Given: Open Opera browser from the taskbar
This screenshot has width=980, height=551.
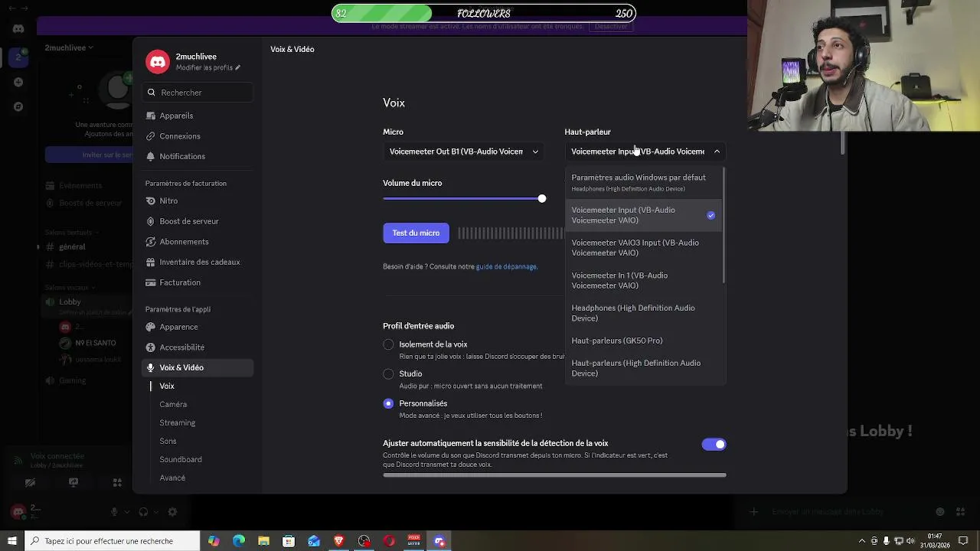Looking at the screenshot, I should coord(389,541).
